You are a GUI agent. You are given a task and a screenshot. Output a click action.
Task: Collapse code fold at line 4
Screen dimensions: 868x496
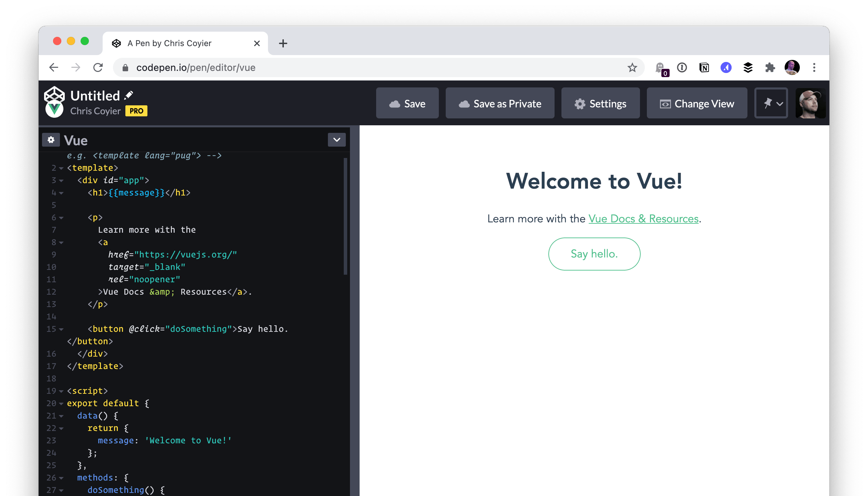(x=61, y=193)
